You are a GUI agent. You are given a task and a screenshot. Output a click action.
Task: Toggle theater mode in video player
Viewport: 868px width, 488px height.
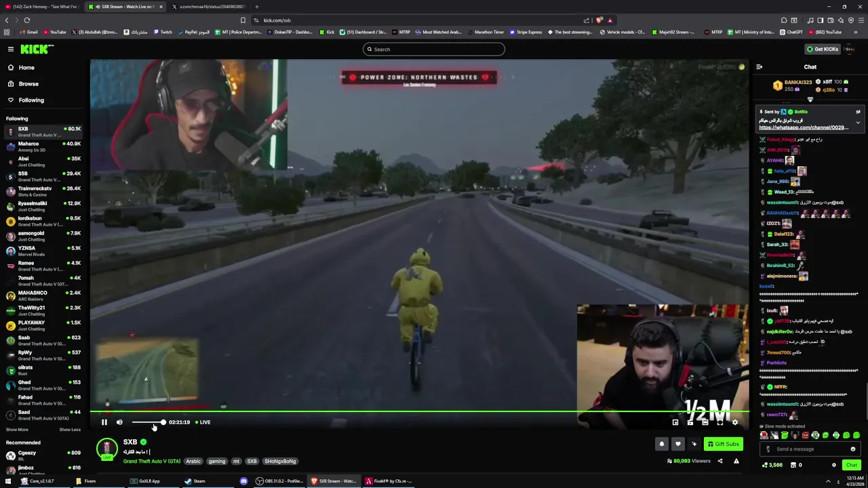705,422
